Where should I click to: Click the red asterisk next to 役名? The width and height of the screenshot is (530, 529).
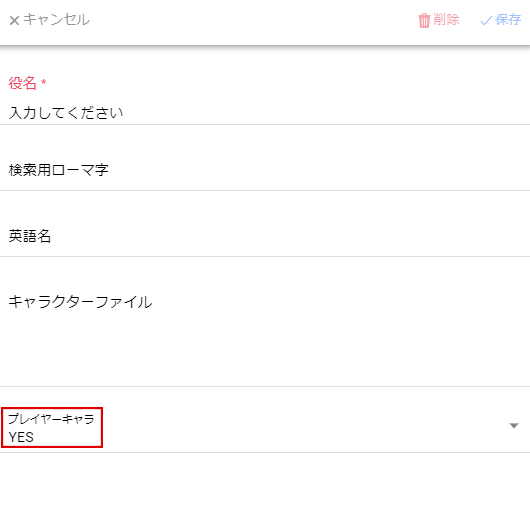[43, 82]
